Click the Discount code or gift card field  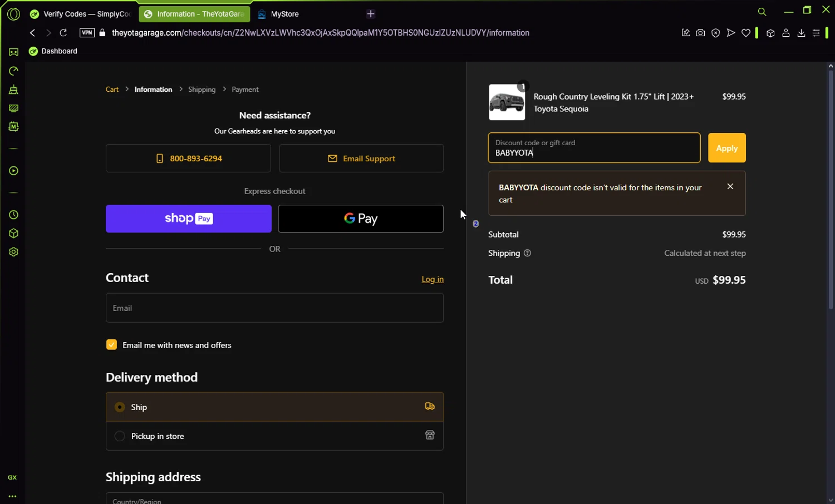pyautogui.click(x=594, y=148)
